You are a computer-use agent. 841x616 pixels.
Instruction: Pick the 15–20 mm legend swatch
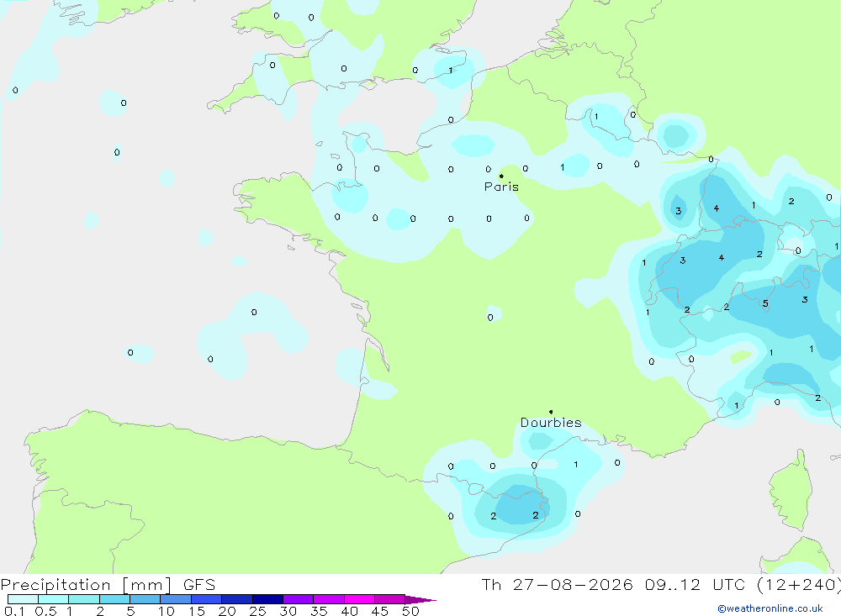[x=207, y=599]
